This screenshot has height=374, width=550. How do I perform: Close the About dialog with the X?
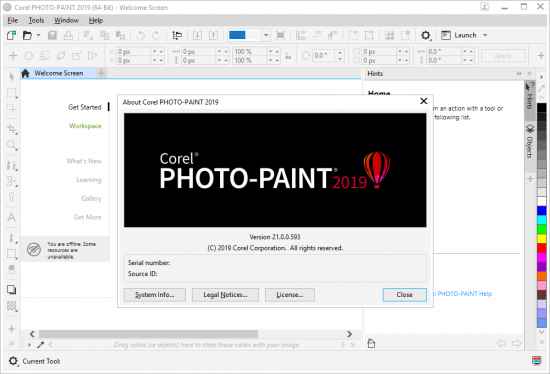click(423, 101)
